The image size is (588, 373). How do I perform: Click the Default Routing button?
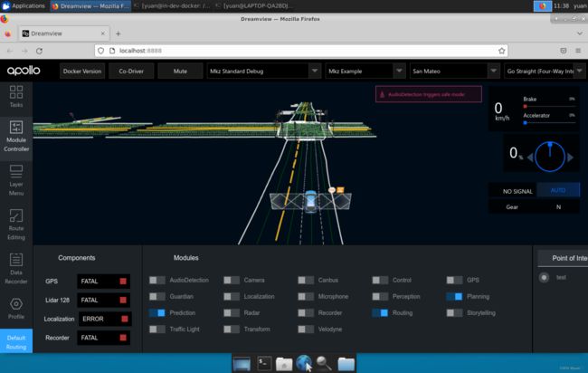[16, 340]
